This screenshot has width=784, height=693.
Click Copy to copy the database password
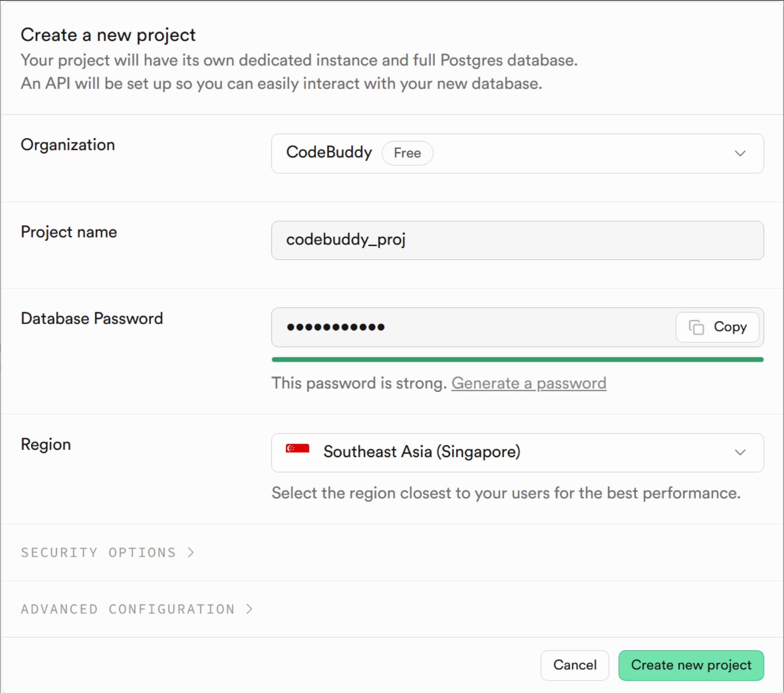tap(717, 327)
